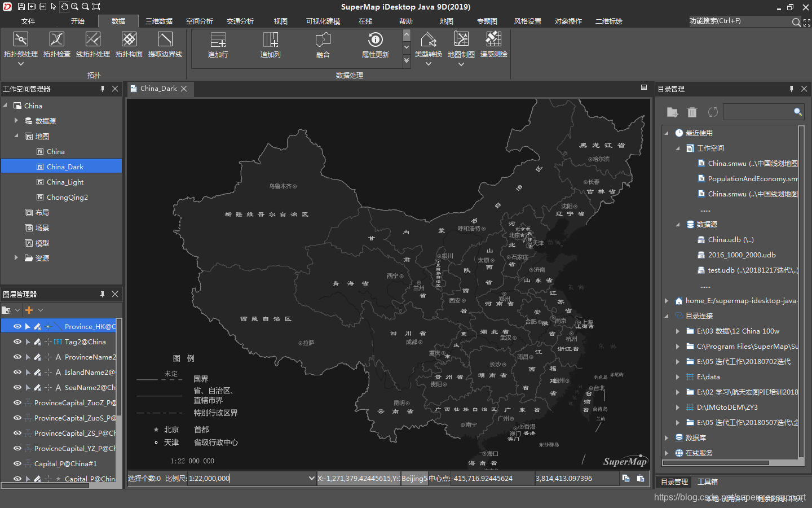812x508 pixels.
Task: Expand the 在线服务 node in catalog
Action: (667, 453)
